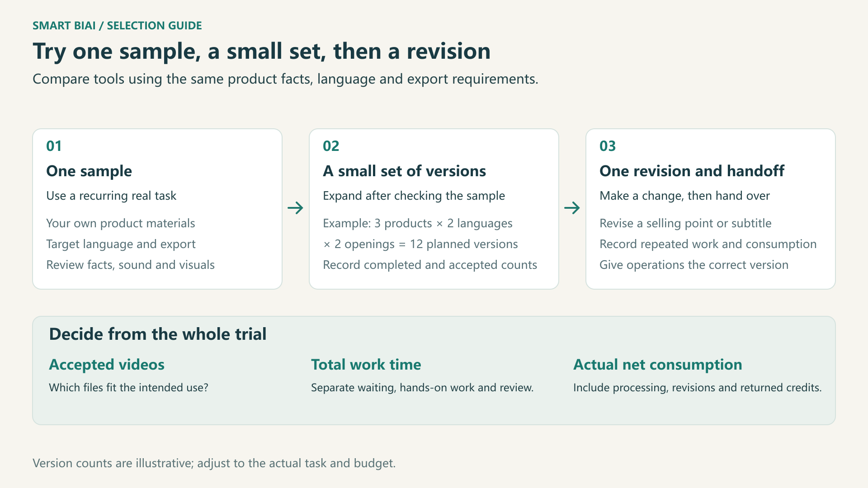This screenshot has width=868, height=488.
Task: Click the footnote 'Version counts are illustrative' line
Action: click(214, 463)
